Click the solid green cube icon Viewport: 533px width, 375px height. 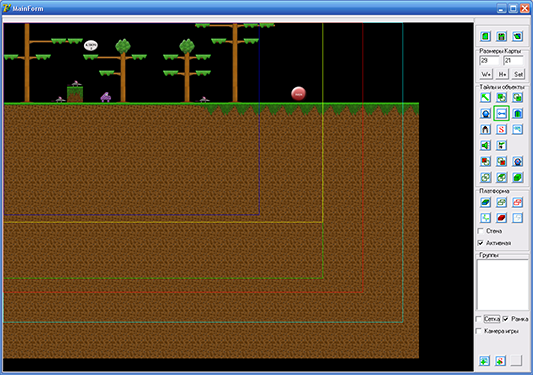click(517, 177)
